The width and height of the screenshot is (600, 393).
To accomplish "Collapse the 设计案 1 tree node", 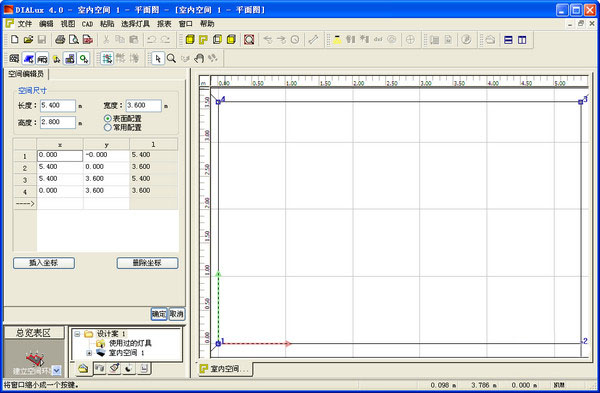I will click(x=77, y=334).
